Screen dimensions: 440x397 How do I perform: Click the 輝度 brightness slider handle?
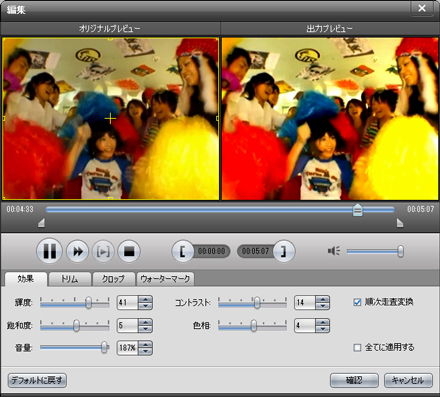coord(88,303)
